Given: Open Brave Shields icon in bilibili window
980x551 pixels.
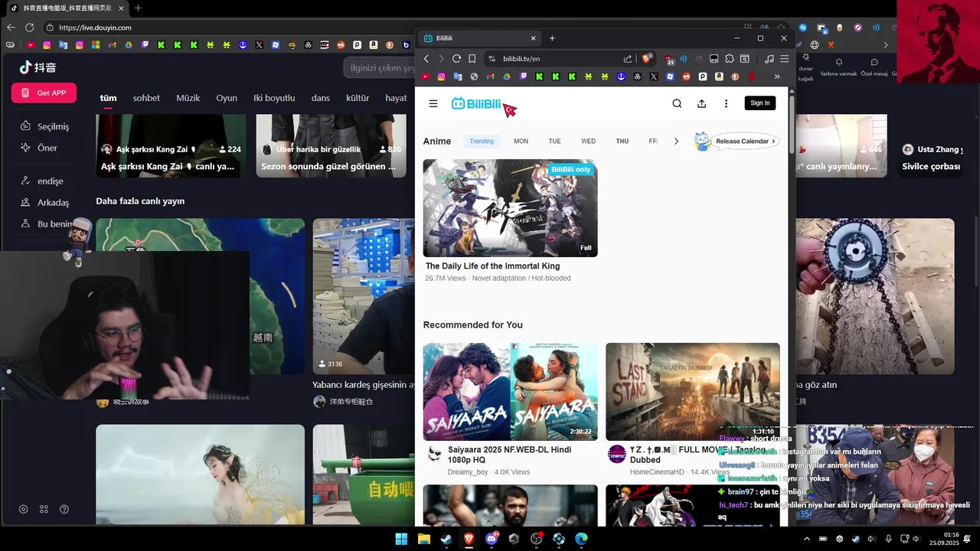Looking at the screenshot, I should tap(647, 59).
